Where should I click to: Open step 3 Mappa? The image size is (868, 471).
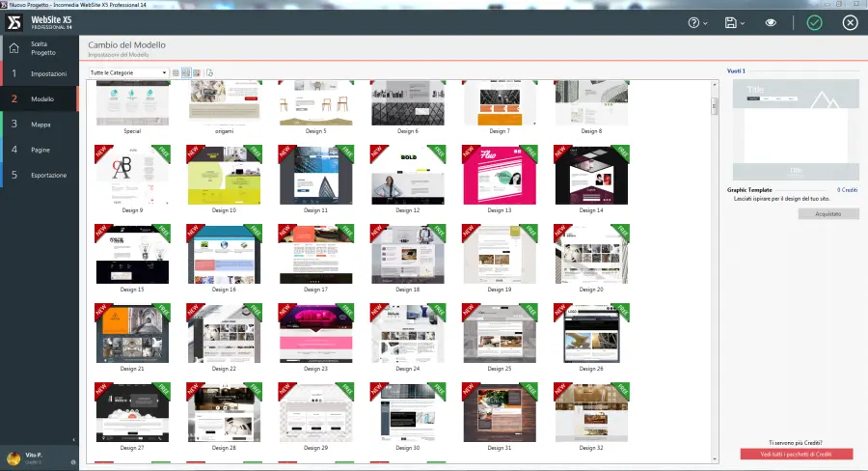pos(41,125)
